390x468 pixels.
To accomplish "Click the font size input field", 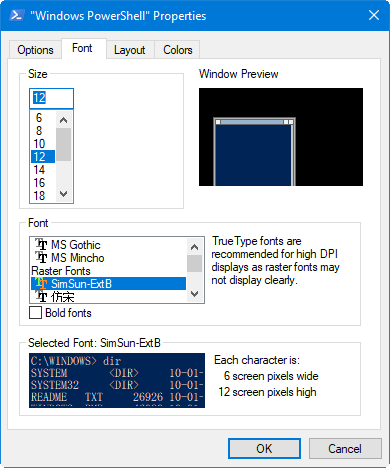I will [51, 98].
